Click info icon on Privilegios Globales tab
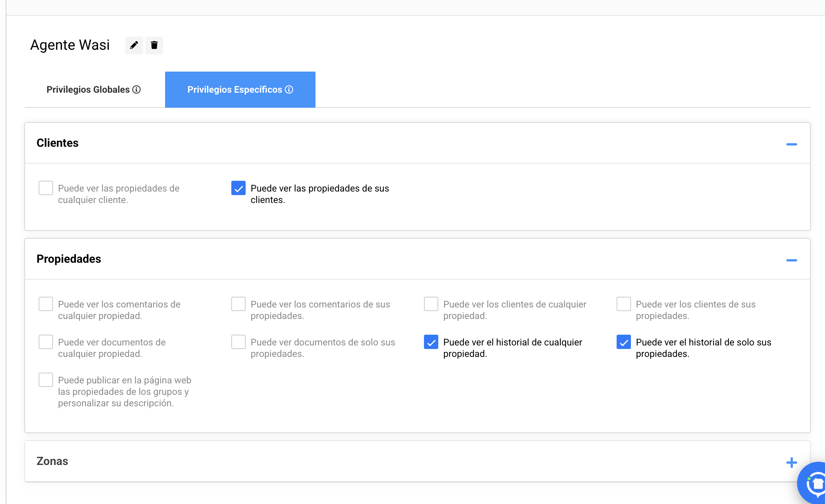Viewport: 825px width, 504px height. tap(136, 89)
